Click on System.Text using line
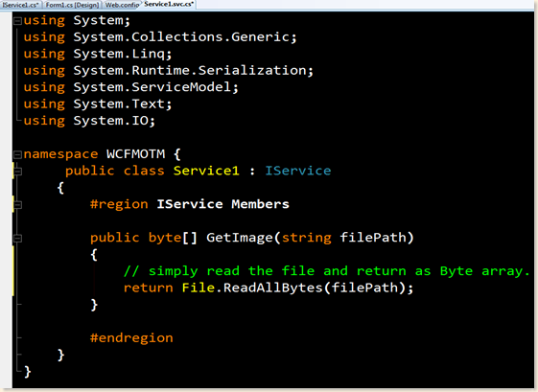The width and height of the screenshot is (538, 392). [x=98, y=104]
